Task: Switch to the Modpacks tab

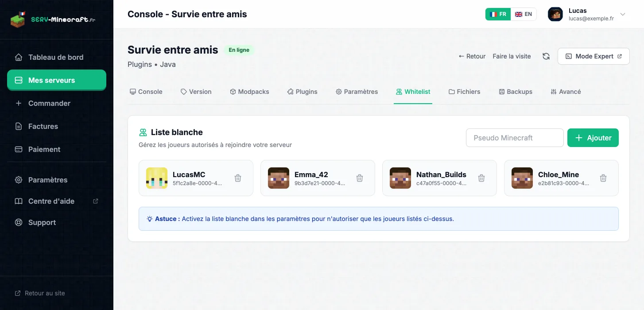Action: point(249,92)
